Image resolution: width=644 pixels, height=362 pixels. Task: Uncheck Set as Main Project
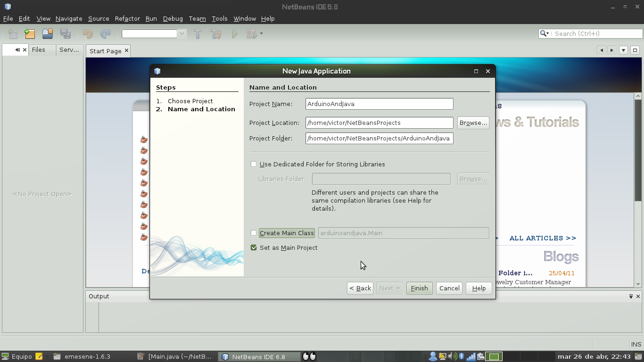[x=254, y=247]
